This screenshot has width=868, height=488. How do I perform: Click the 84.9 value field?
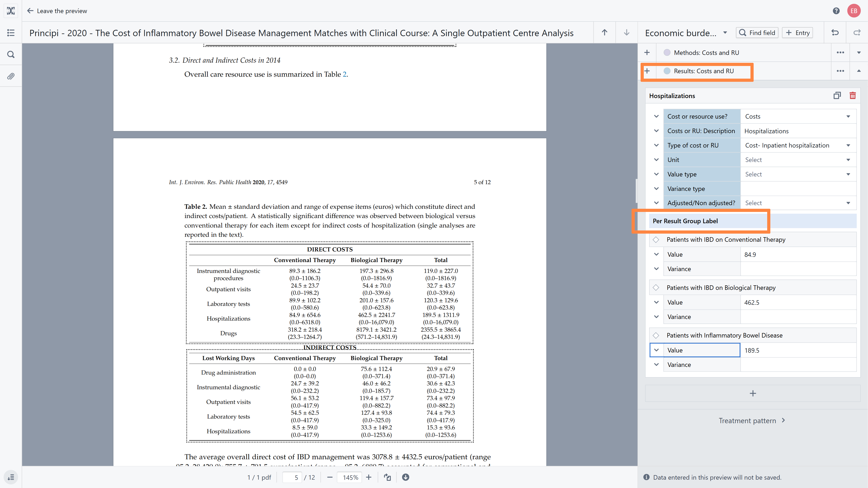[x=798, y=255]
